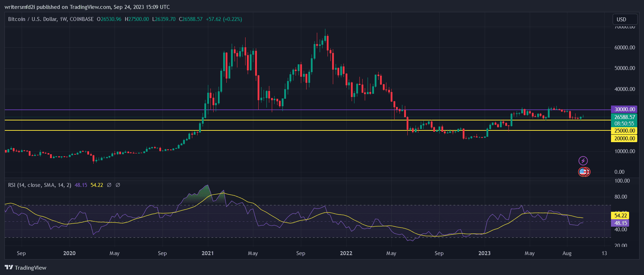Select the yellow 20000.00 price label
Screen dimensions: 644x275
click(624, 139)
